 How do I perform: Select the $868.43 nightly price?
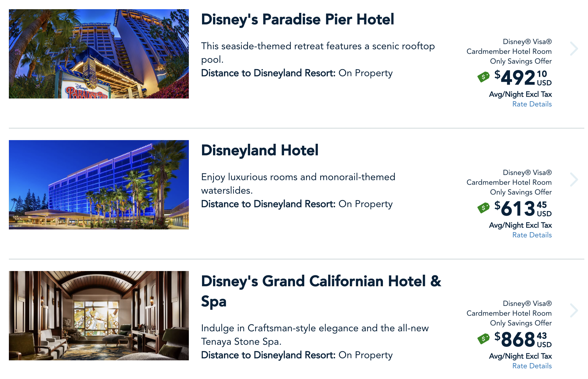coord(522,339)
